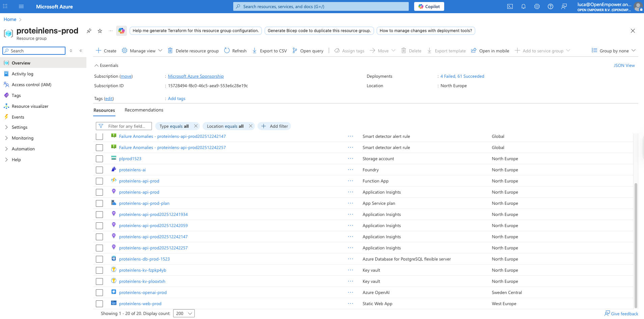The height and width of the screenshot is (319, 644).
Task: Change the display count dropdown
Action: [184, 313]
